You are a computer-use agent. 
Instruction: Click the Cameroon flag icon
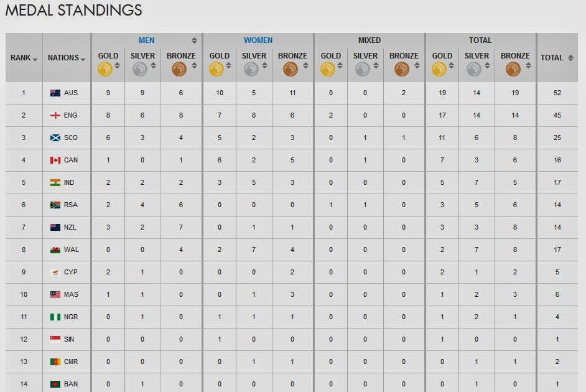pyautogui.click(x=55, y=362)
